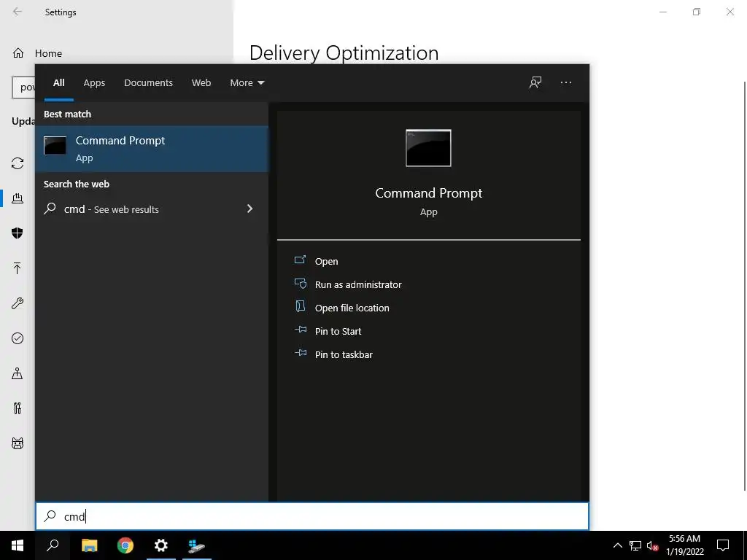Viewport: 747px width, 560px height.
Task: Open Troubleshoot wrench icon in Settings sidebar
Action: (18, 303)
